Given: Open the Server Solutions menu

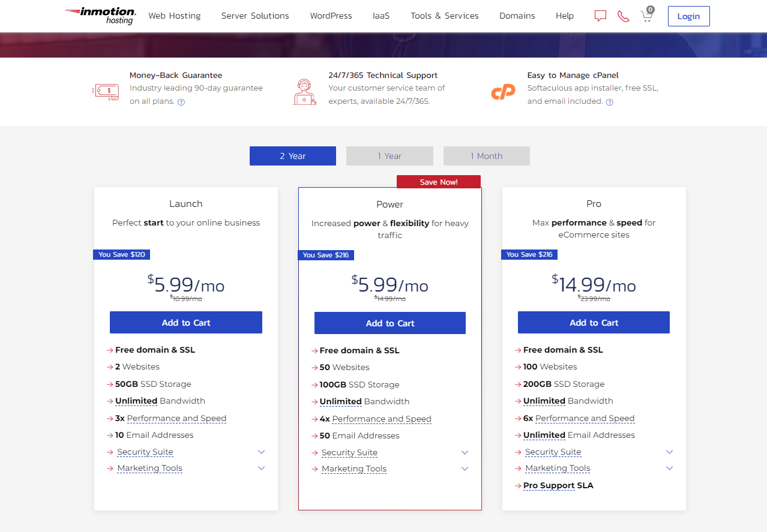Looking at the screenshot, I should click(254, 16).
